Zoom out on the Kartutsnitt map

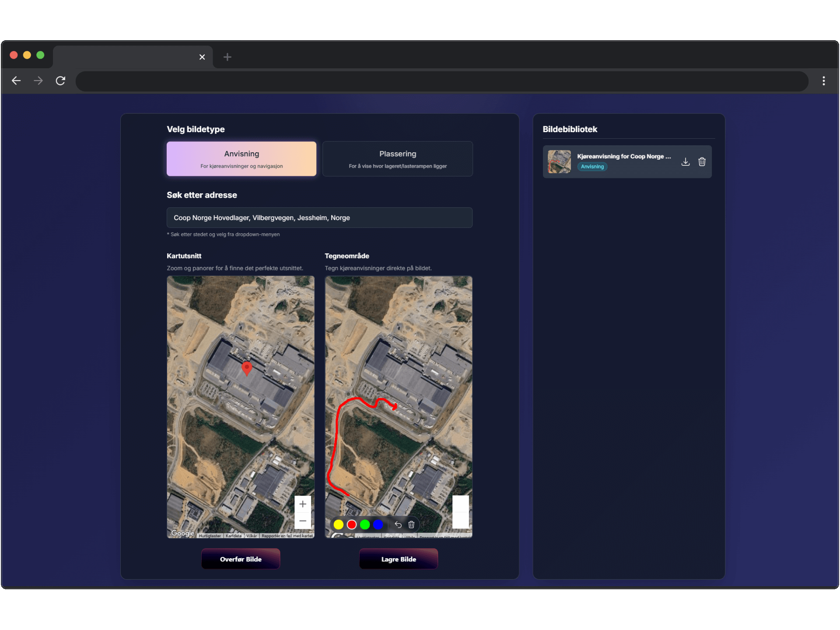pos(302,521)
